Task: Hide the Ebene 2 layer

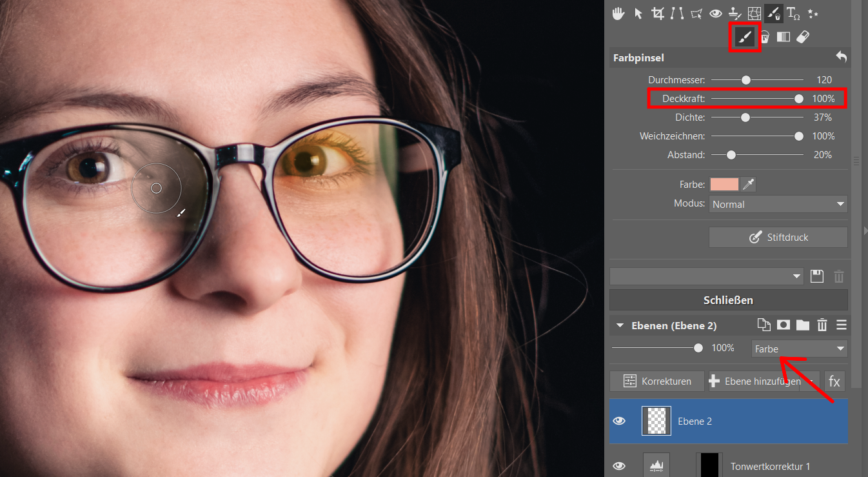Action: click(x=619, y=421)
